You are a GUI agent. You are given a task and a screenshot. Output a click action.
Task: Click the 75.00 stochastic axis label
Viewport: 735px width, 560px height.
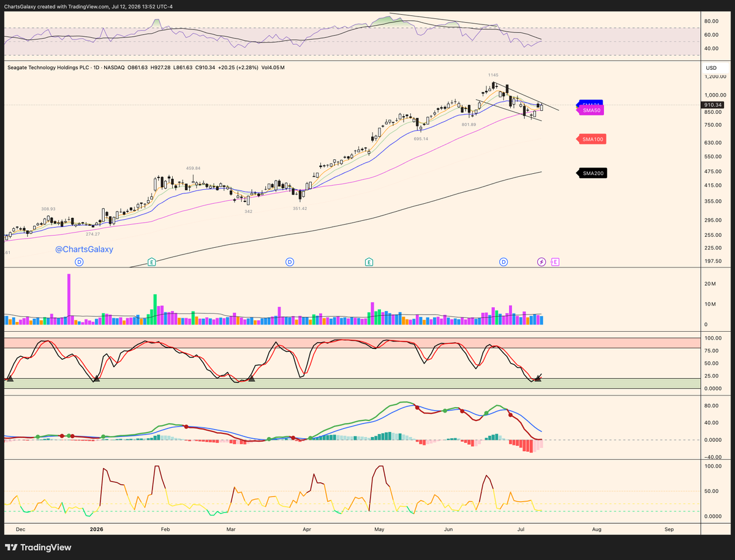tap(713, 351)
